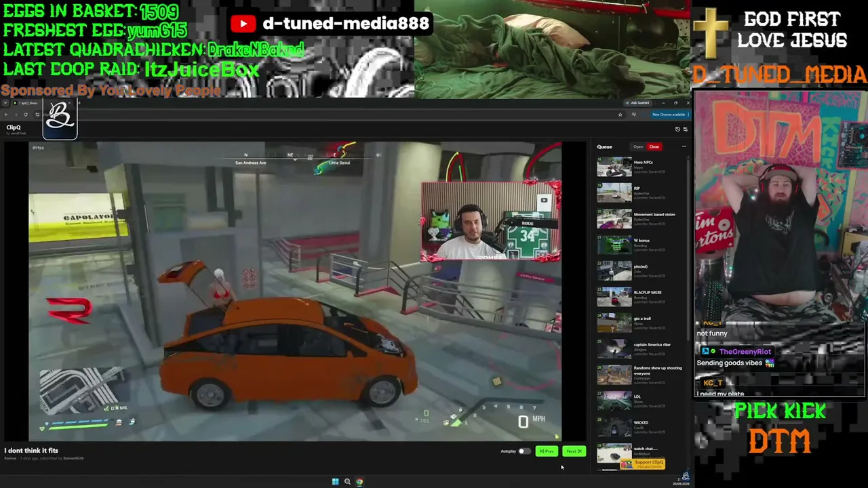
Task: Open the "Movement based vision" clip thumbnail
Action: coord(614,219)
